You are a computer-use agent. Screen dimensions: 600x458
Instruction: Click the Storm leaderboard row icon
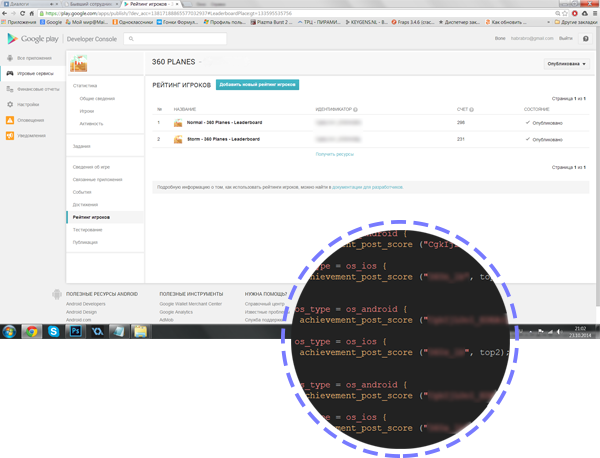click(178, 139)
